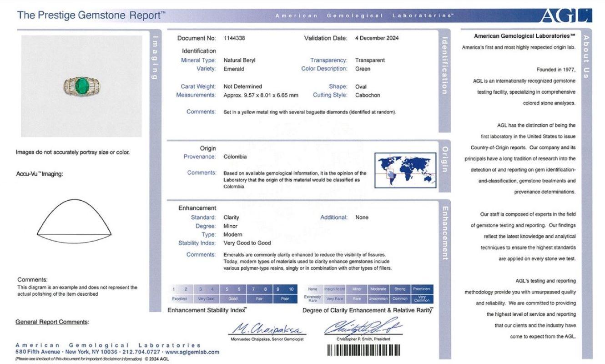
Task: Click the 'Extremely Rare' rarity cell
Action: coord(313,299)
